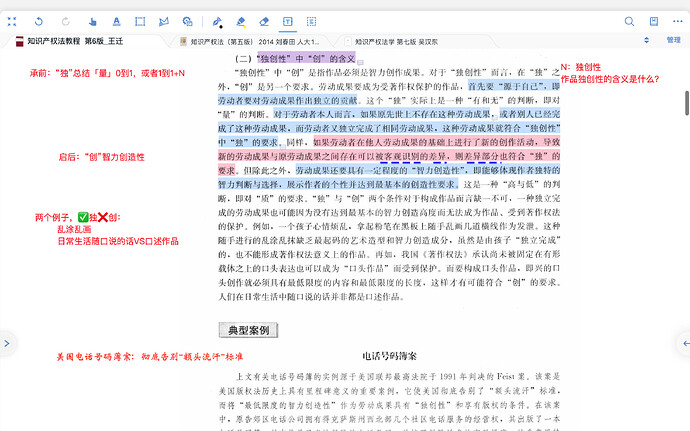Choose the text underline A tool
This screenshot has width=690, height=431.
(116, 22)
